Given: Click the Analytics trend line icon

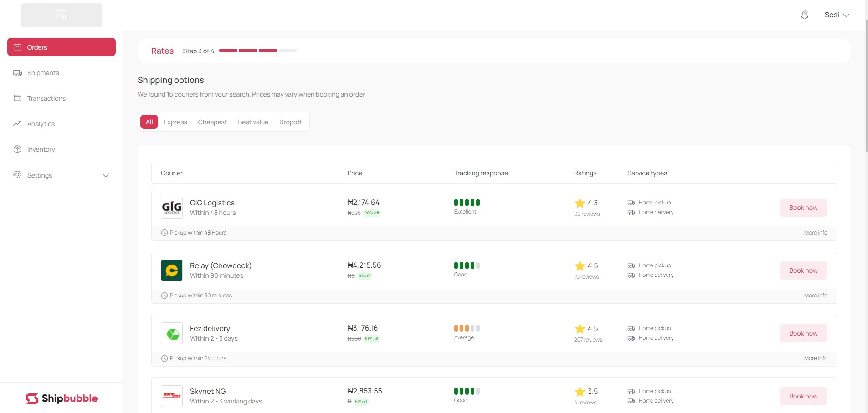Looking at the screenshot, I should click(17, 123).
